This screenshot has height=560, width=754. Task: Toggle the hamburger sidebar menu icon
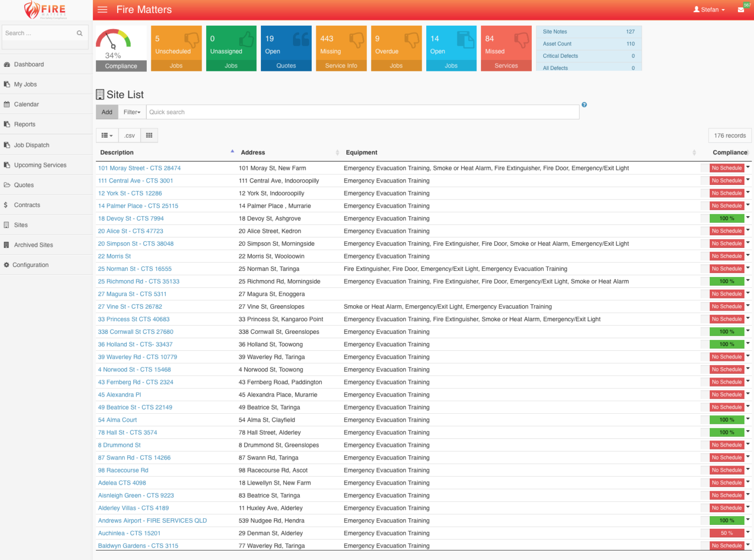tap(103, 10)
